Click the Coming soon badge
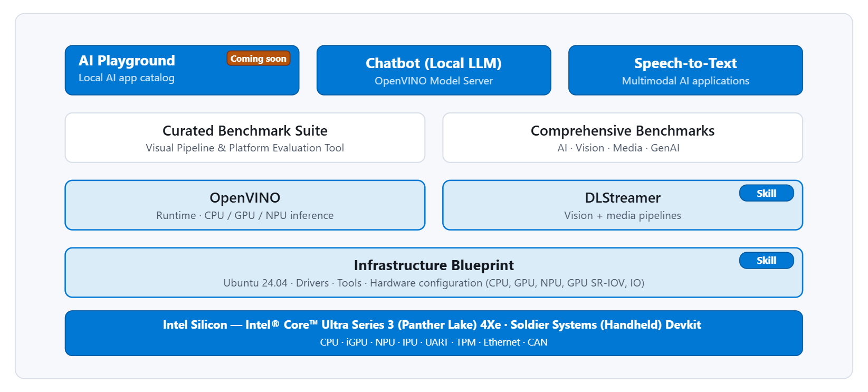 click(x=259, y=59)
